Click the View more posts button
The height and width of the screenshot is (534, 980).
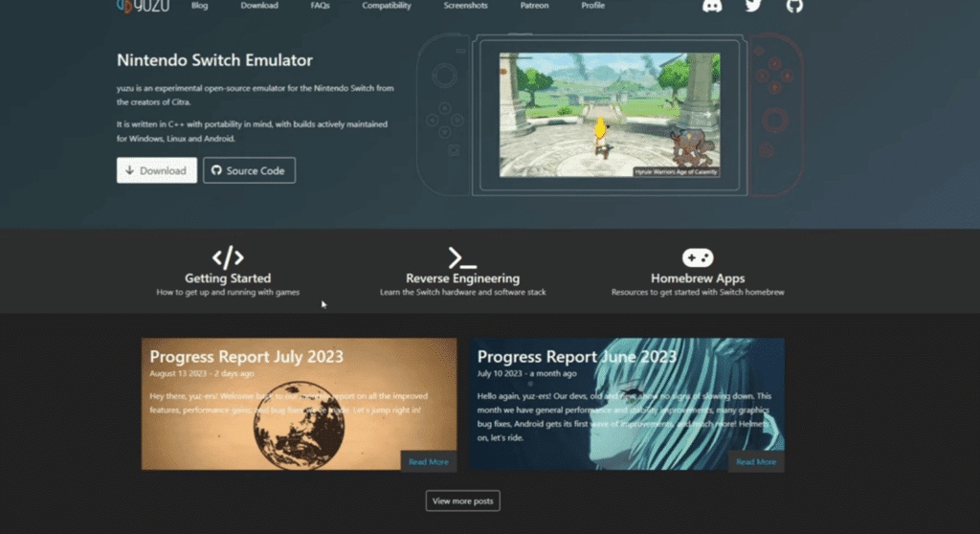pos(462,501)
